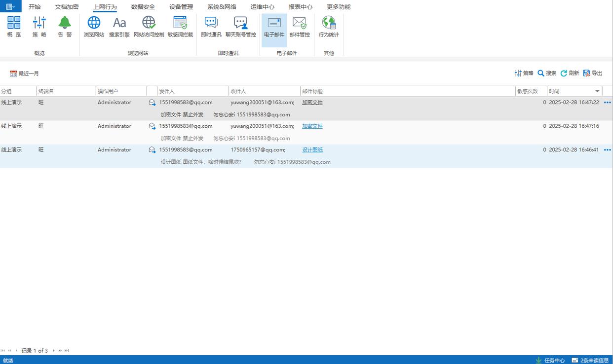Open the 最近一月 date range selector
The image size is (613, 364).
coord(24,73)
